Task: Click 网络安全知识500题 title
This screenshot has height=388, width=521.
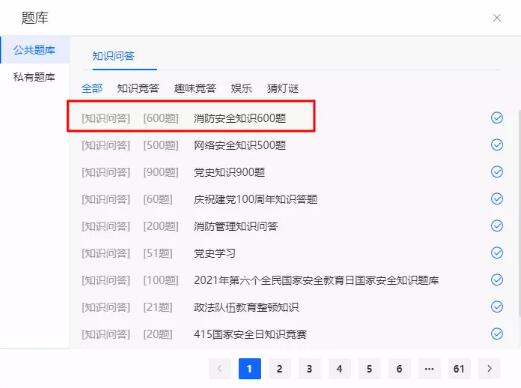Action: click(240, 145)
